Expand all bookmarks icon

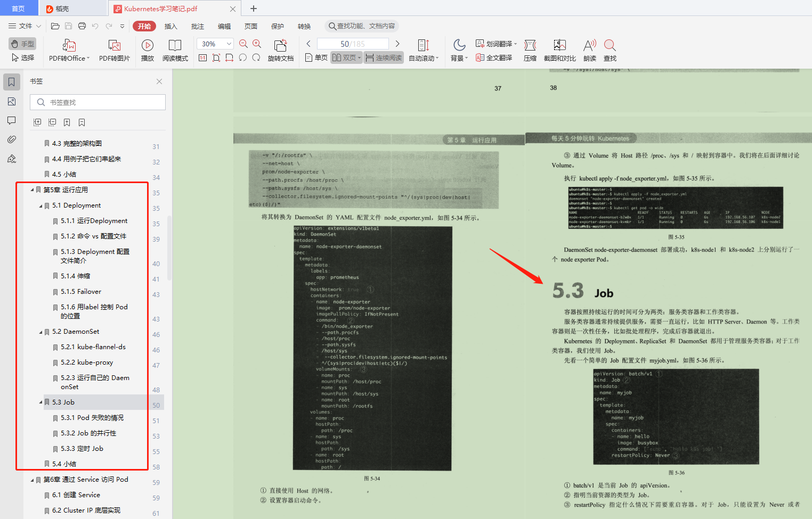(x=37, y=122)
